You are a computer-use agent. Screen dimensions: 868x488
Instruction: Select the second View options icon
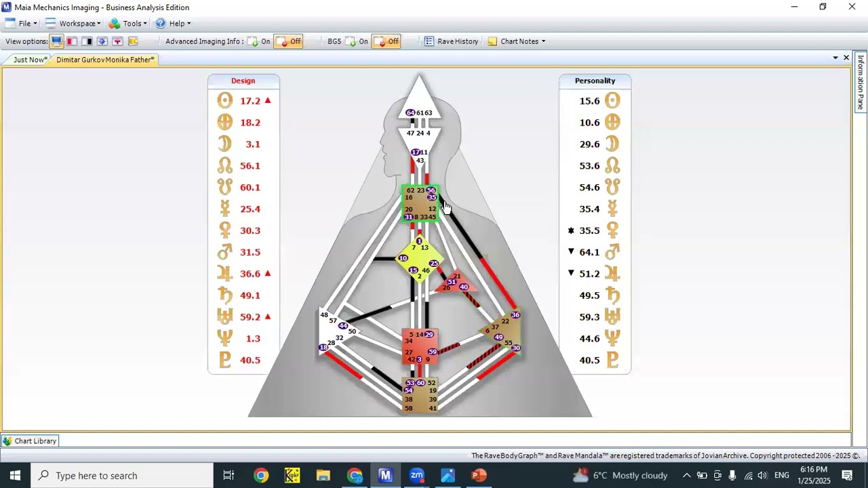[72, 41]
